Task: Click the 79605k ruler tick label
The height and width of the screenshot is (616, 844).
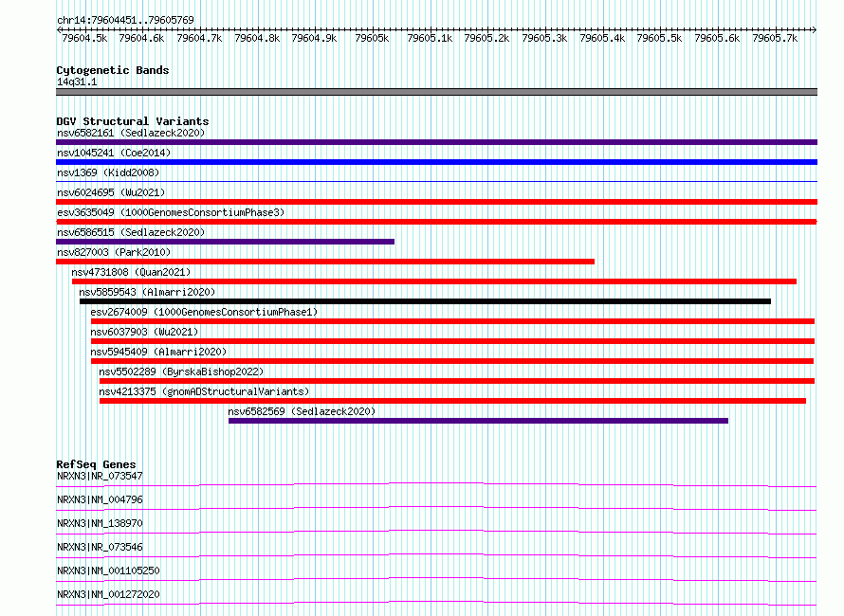Action: (x=372, y=38)
